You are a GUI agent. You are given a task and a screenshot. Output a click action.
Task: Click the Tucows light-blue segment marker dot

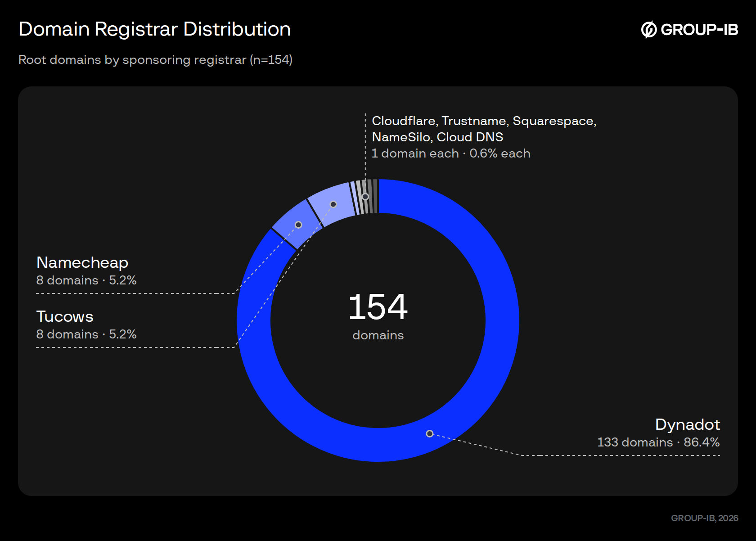[333, 204]
